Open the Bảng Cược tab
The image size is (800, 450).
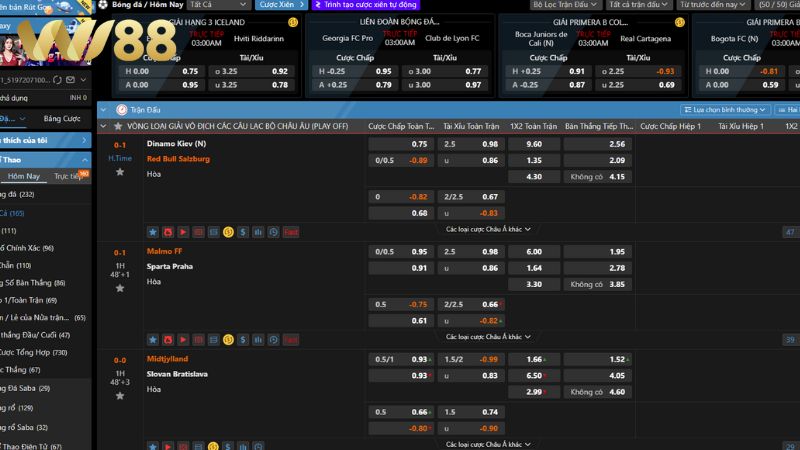pyautogui.click(x=62, y=118)
